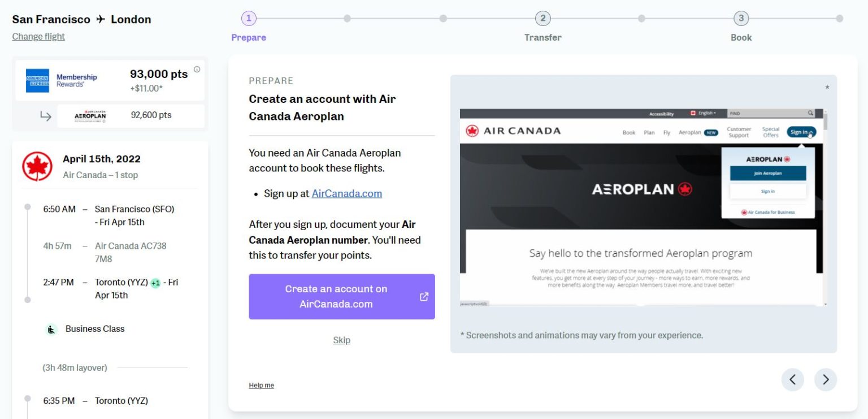
Task: Open the AirCanada.com sign up link
Action: (x=346, y=193)
